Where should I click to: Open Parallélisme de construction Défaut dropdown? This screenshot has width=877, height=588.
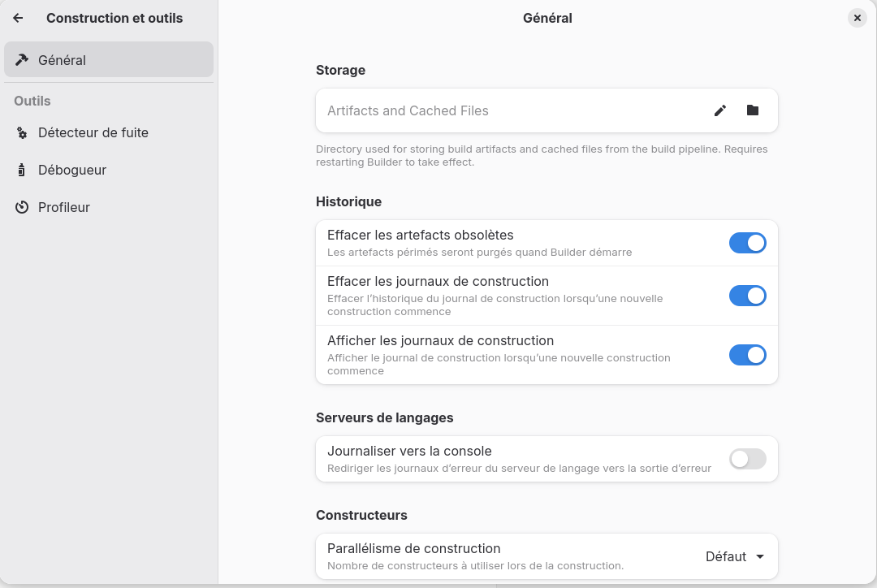coord(735,556)
